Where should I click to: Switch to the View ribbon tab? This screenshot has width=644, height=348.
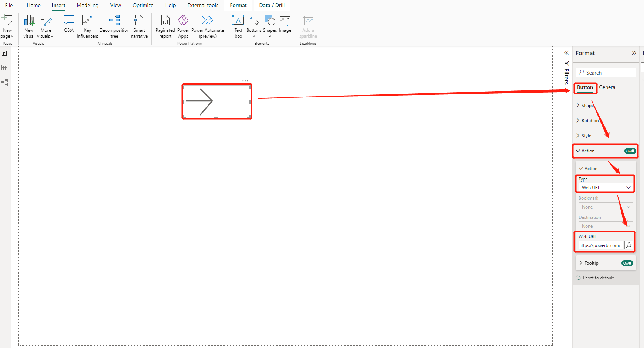[x=116, y=5]
